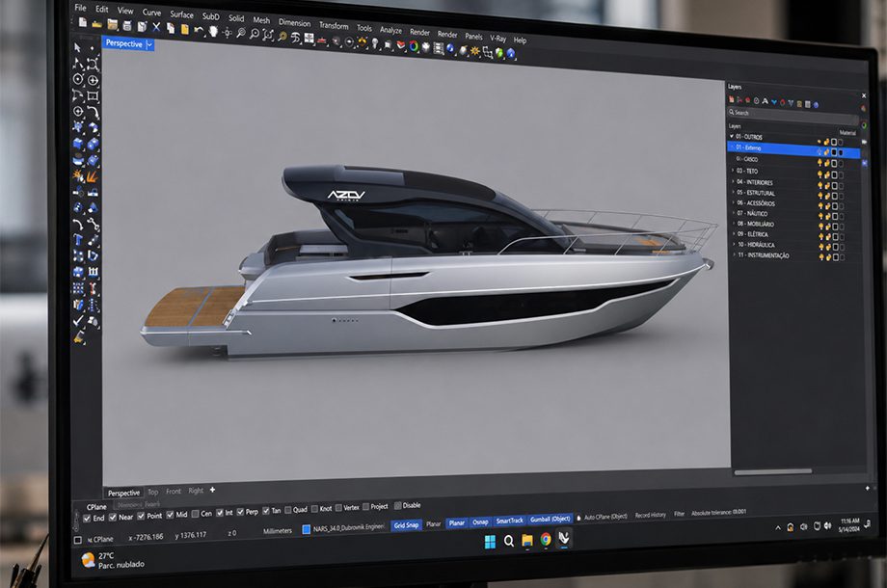Enable the Vertex osnap checkbox
The width and height of the screenshot is (887, 588).
point(338,508)
